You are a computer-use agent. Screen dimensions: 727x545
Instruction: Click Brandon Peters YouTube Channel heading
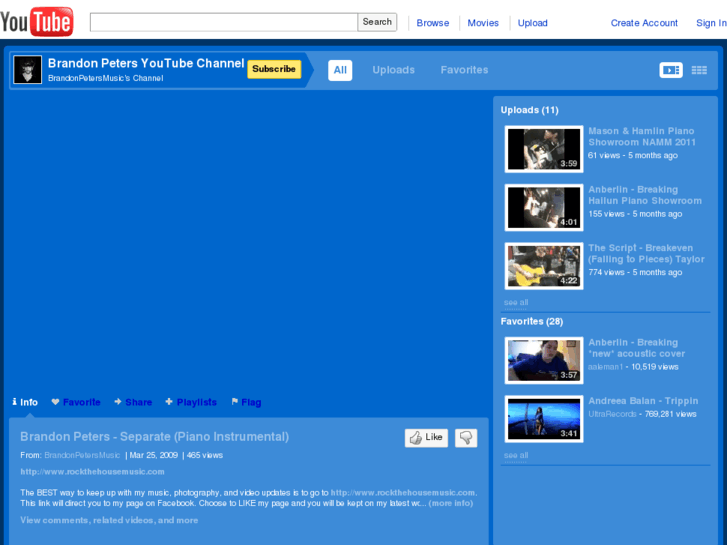[x=146, y=63]
